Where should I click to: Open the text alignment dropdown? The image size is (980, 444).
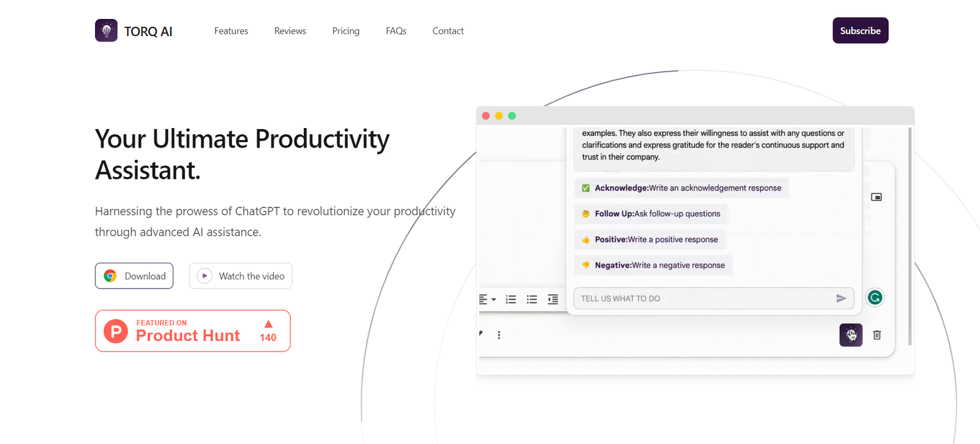point(488,299)
